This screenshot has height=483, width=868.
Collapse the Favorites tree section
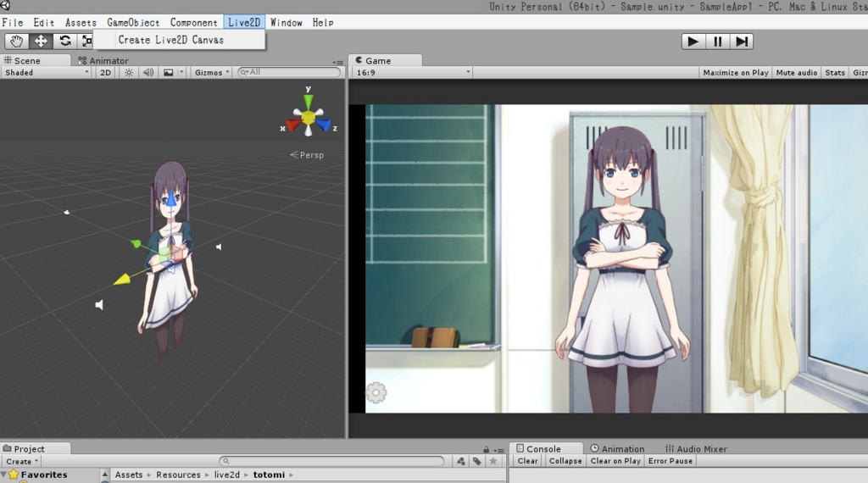tap(4, 475)
